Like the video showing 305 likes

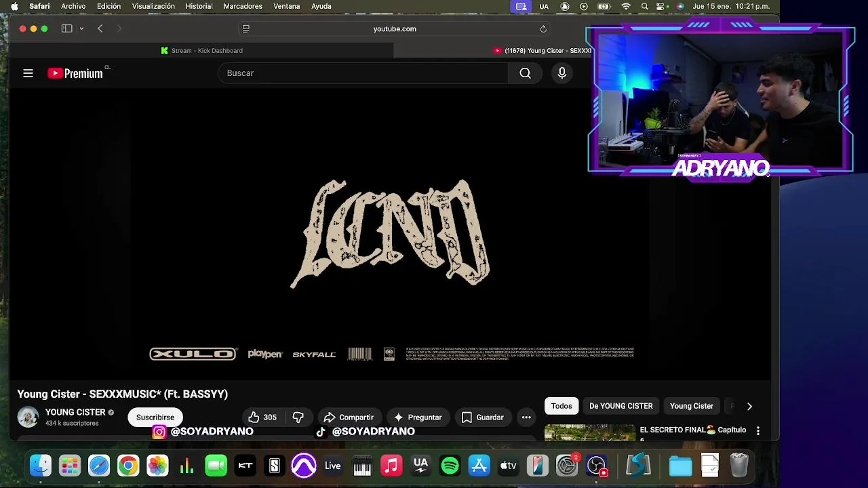262,418
